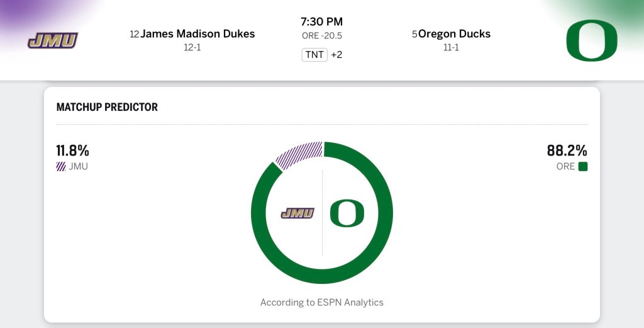Open the James Madison Dukes team page
Image resolution: width=644 pixels, height=328 pixels.
click(197, 34)
